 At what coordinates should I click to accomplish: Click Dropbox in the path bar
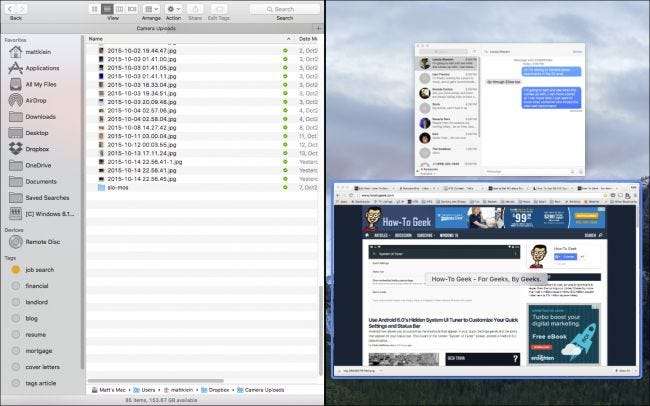[x=217, y=388]
